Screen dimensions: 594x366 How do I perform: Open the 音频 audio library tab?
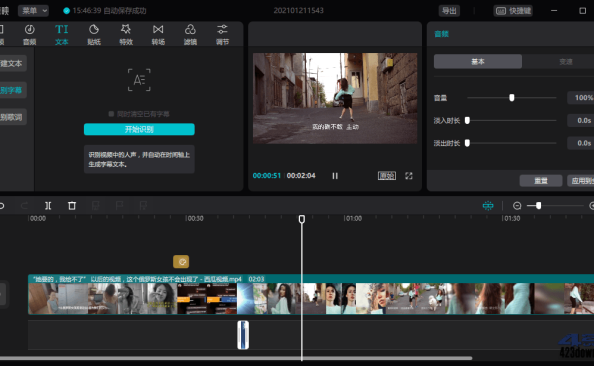point(30,34)
